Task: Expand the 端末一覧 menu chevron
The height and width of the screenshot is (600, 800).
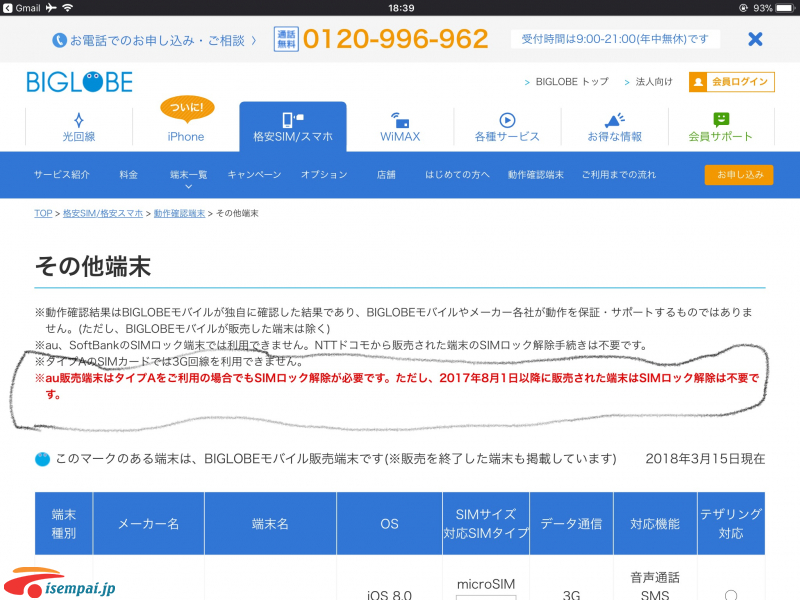Action: (x=188, y=186)
